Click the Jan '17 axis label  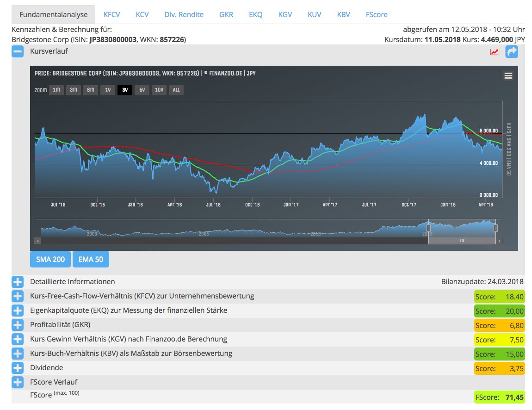click(291, 205)
